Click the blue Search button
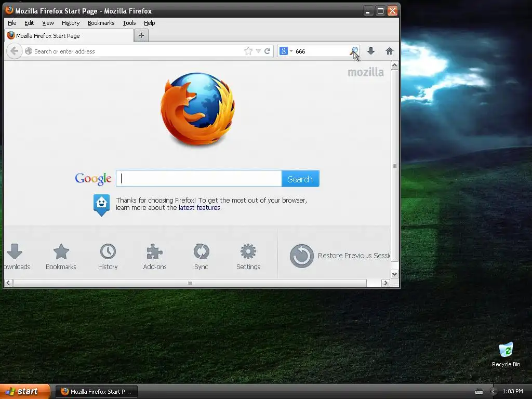 tap(300, 179)
